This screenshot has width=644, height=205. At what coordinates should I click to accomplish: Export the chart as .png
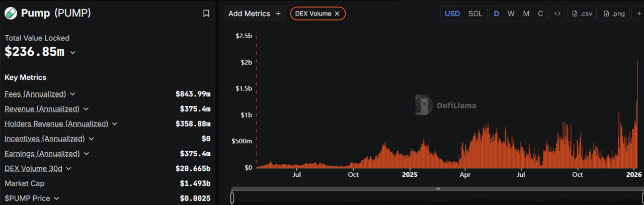coord(614,14)
